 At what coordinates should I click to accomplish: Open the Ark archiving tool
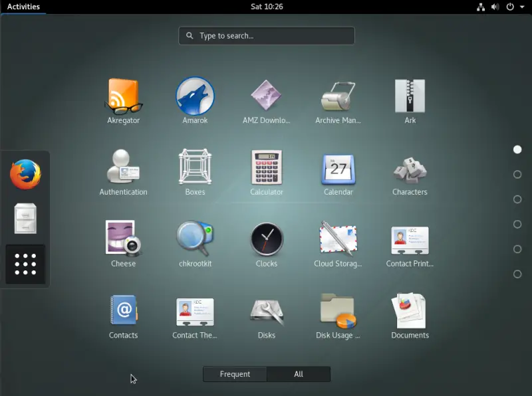coord(410,100)
